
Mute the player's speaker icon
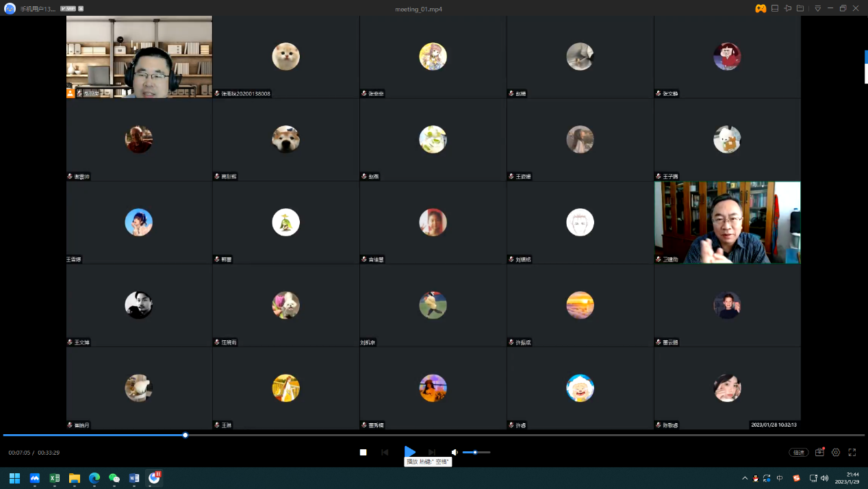tap(454, 452)
